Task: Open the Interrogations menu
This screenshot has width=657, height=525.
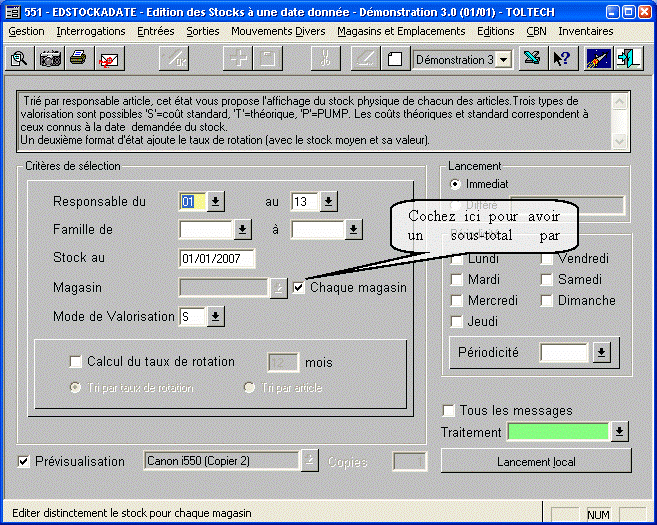Action: click(x=91, y=31)
